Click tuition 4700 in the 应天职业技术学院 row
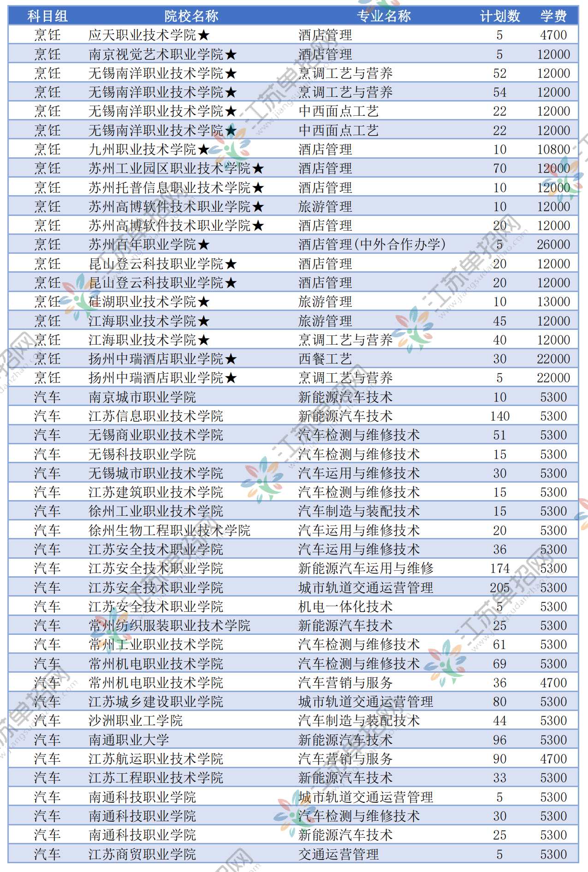 [553, 35]
